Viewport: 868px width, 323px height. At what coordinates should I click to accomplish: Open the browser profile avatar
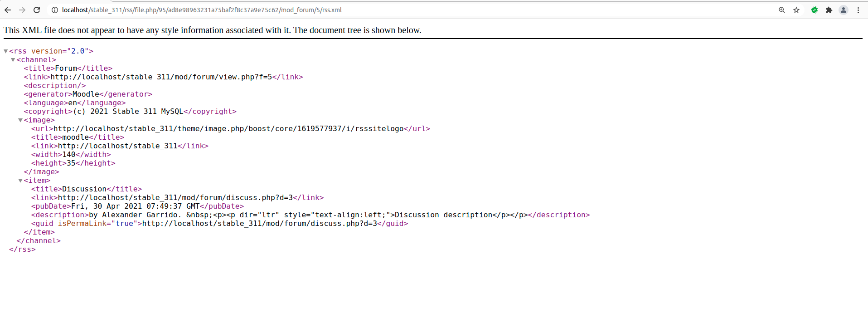pos(844,10)
